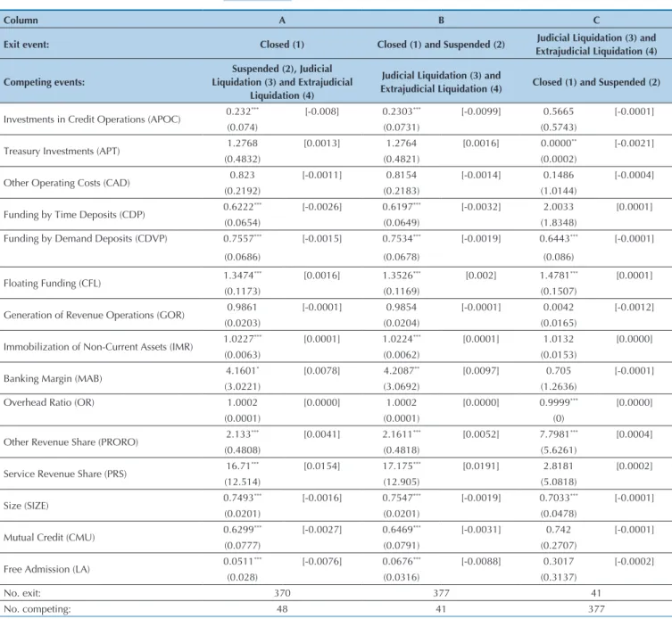
Task: Select the CDVP column A value 0.7557
Action: (242, 238)
